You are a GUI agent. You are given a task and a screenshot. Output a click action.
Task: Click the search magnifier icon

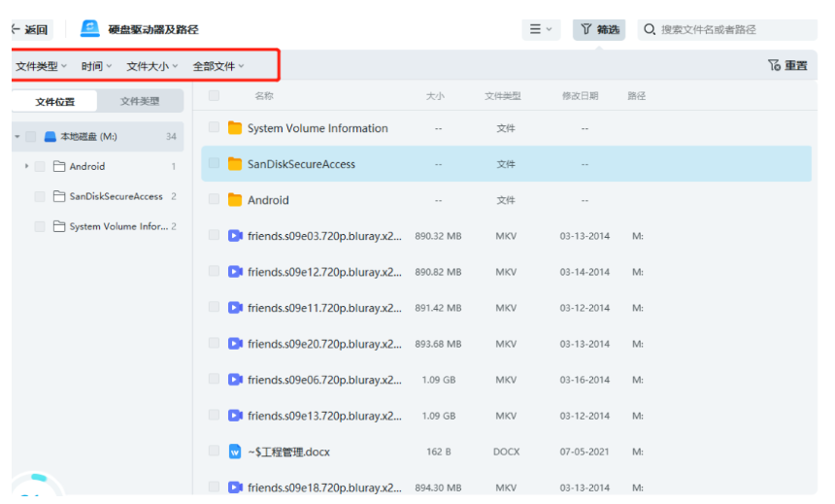[650, 30]
